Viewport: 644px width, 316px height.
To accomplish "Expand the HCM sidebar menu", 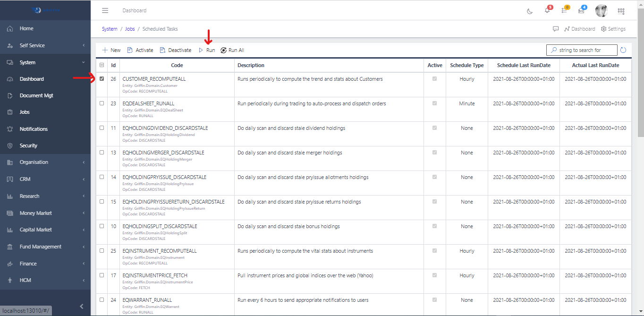I will click(x=45, y=280).
